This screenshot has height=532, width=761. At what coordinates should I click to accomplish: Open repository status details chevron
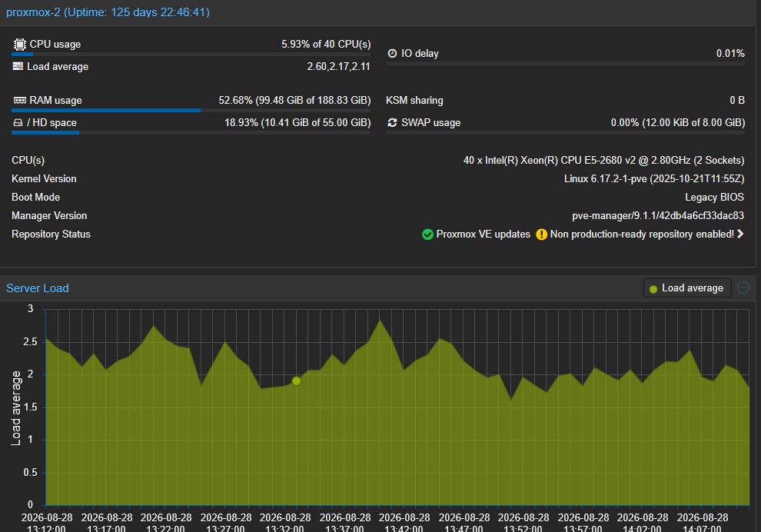pyautogui.click(x=740, y=234)
